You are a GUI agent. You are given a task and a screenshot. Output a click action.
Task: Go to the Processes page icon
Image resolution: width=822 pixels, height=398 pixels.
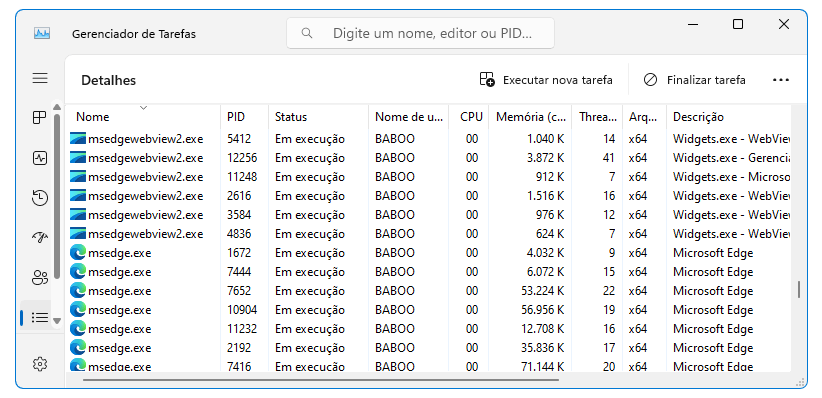40,117
